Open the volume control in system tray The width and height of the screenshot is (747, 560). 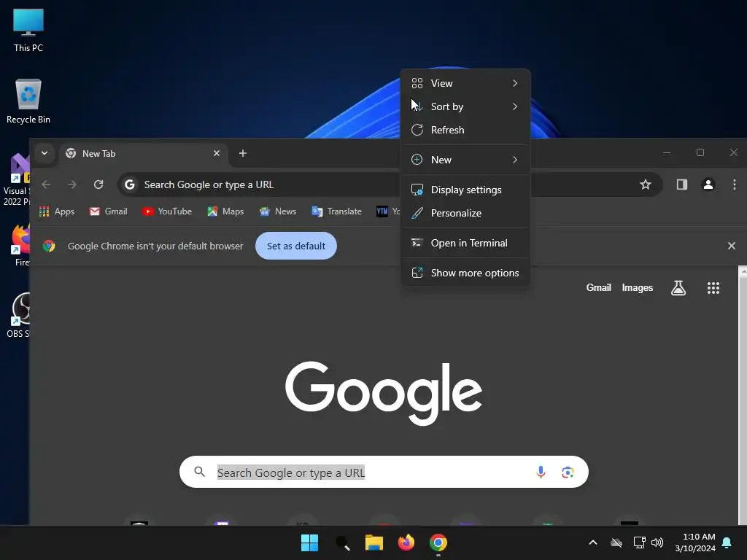pyautogui.click(x=657, y=542)
